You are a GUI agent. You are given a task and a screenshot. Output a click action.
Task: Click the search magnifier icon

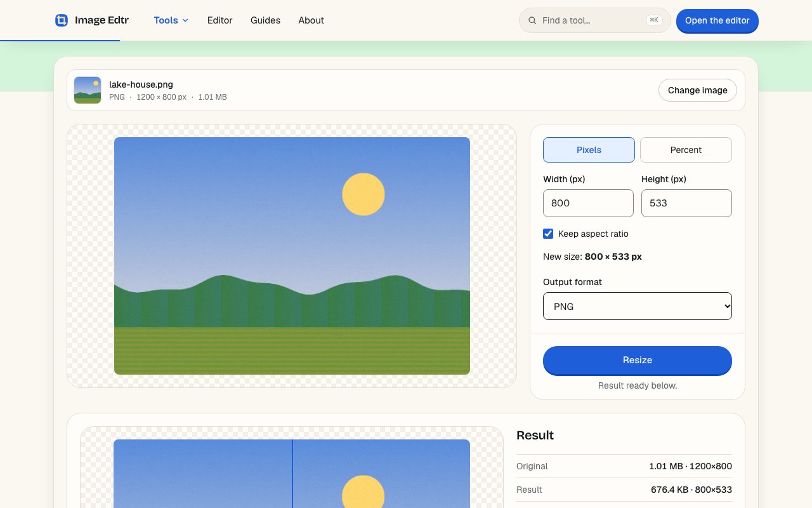click(532, 20)
